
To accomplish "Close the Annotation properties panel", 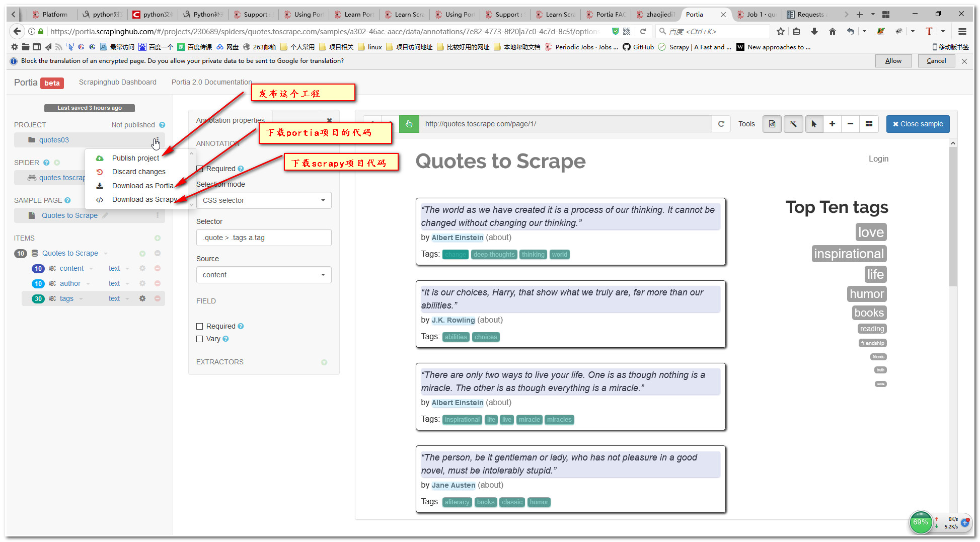I will pyautogui.click(x=329, y=120).
